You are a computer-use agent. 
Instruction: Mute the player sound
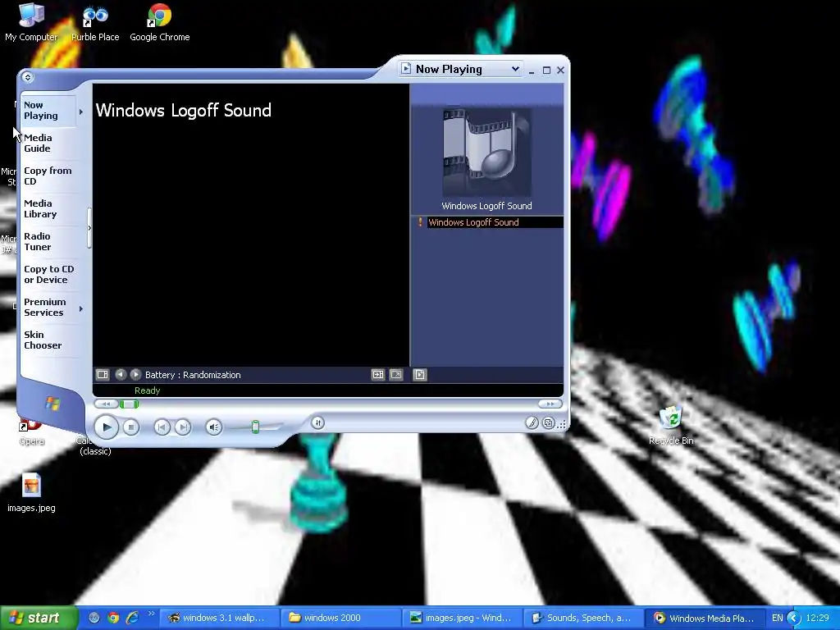click(214, 427)
